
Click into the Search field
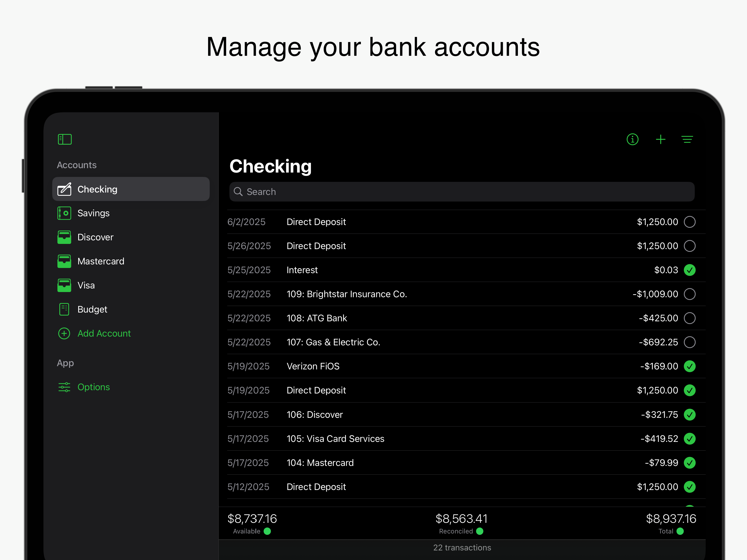pos(462,191)
